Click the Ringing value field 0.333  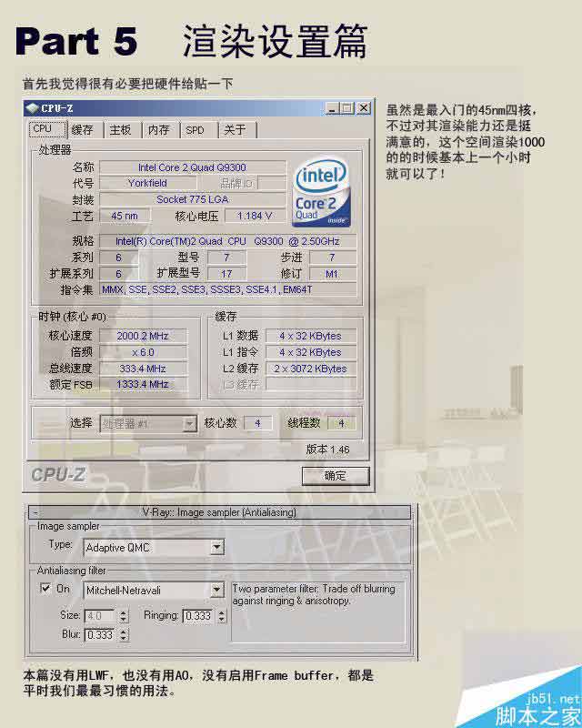(x=198, y=616)
